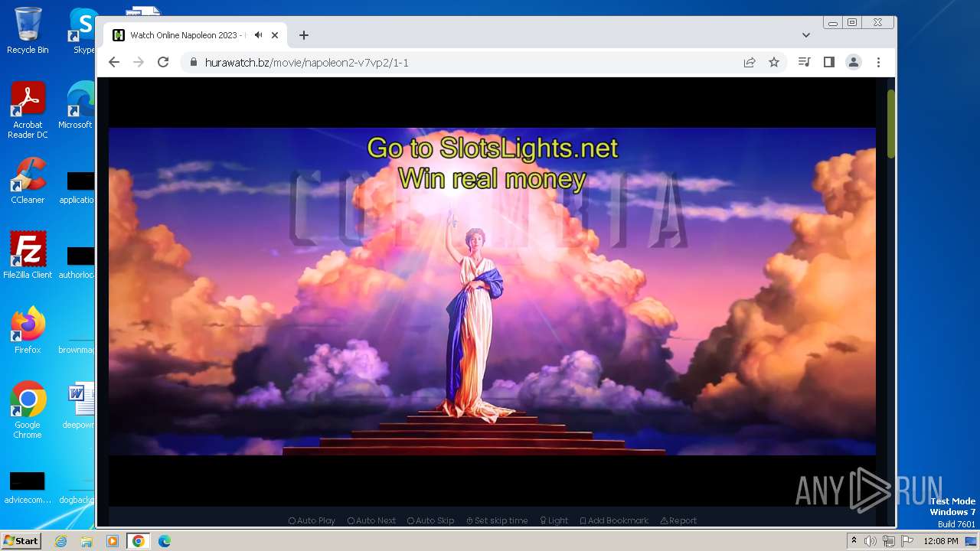Image resolution: width=980 pixels, height=551 pixels.
Task: Select the Watch Online Napoleon 2023 tab
Action: [195, 35]
